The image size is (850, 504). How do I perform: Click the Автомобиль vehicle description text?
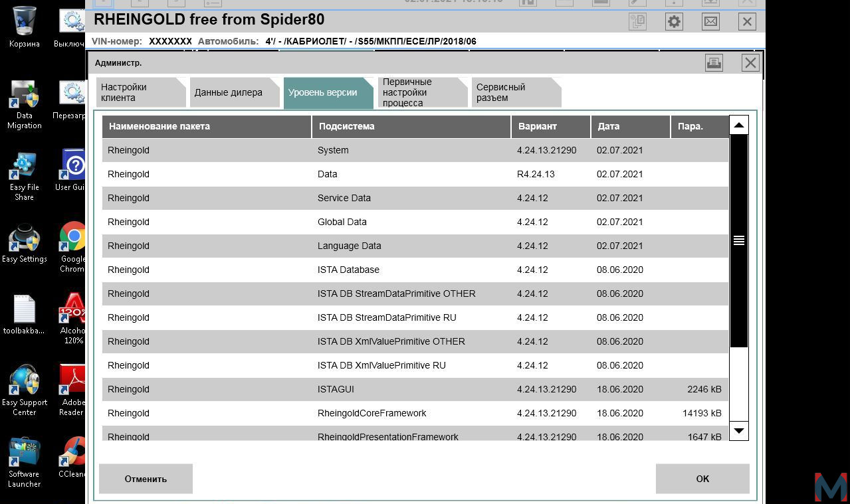pos(371,41)
